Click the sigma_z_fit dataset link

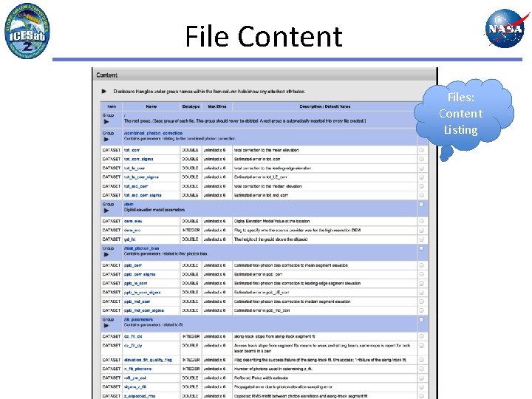[x=135, y=387]
